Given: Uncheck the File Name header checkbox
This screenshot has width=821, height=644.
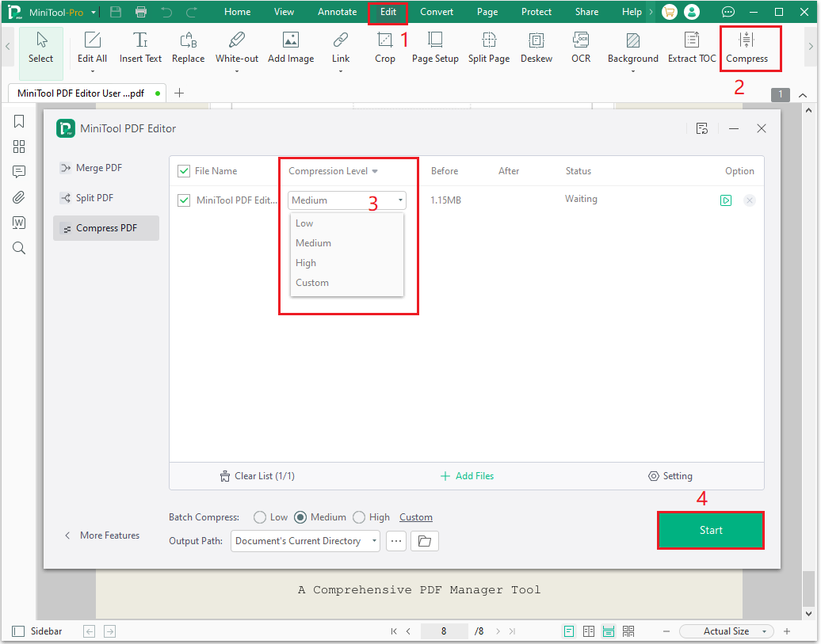Looking at the screenshot, I should (184, 170).
